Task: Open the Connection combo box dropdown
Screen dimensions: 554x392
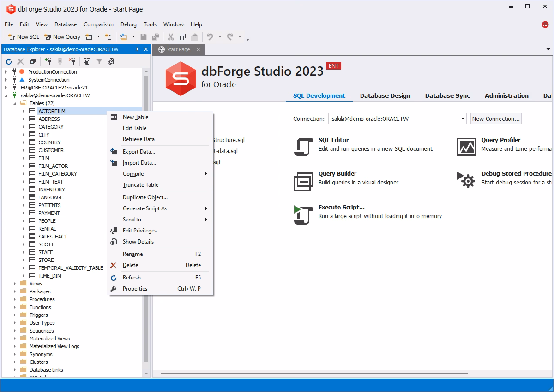Action: point(463,119)
